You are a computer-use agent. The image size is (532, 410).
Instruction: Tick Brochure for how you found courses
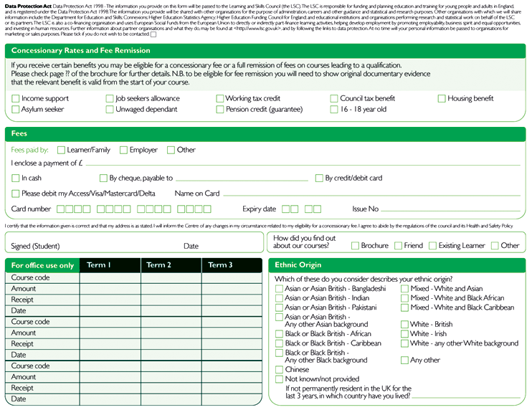tap(355, 246)
